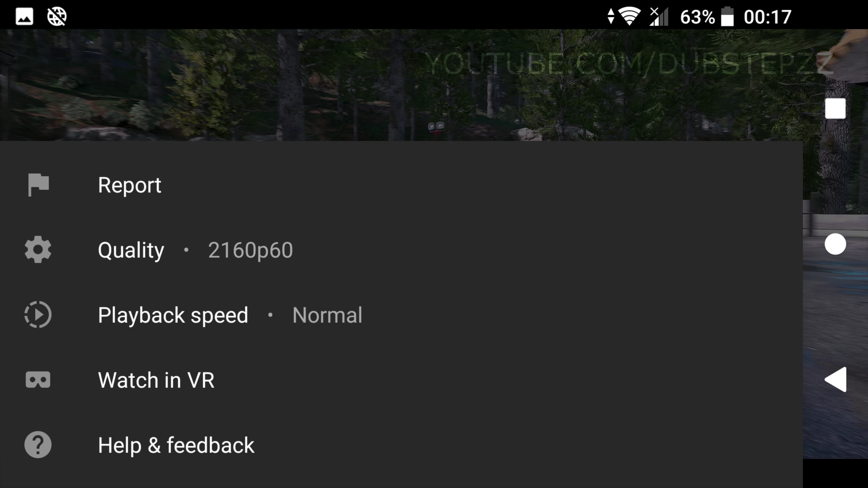Image resolution: width=868 pixels, height=488 pixels.
Task: Click the VR cardboard headset icon
Action: point(38,380)
